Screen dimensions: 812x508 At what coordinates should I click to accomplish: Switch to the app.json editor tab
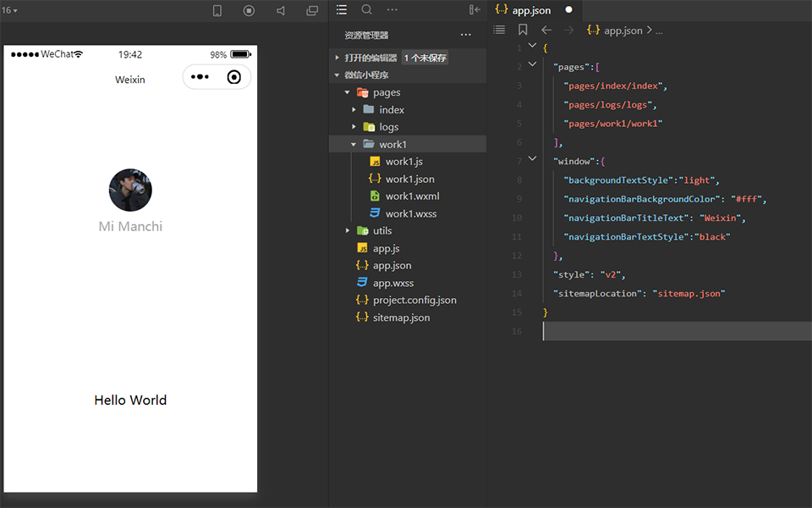click(x=534, y=10)
